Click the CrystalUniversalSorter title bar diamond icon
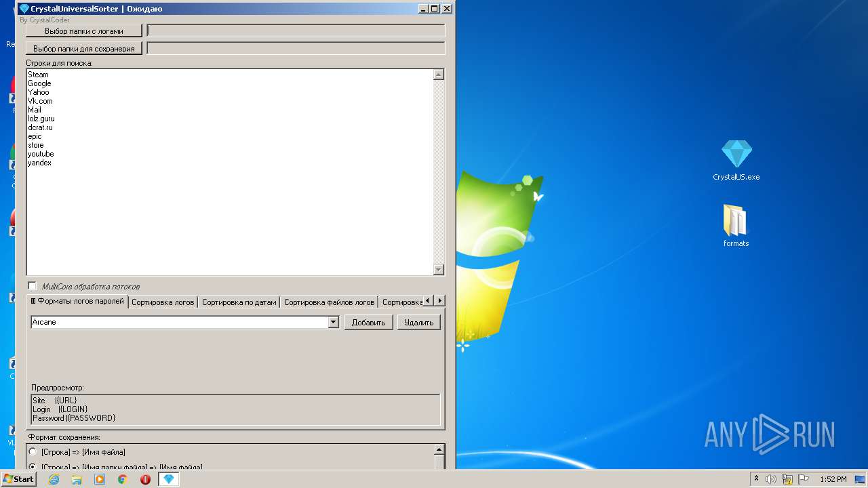The width and height of the screenshot is (868, 488). [24, 9]
